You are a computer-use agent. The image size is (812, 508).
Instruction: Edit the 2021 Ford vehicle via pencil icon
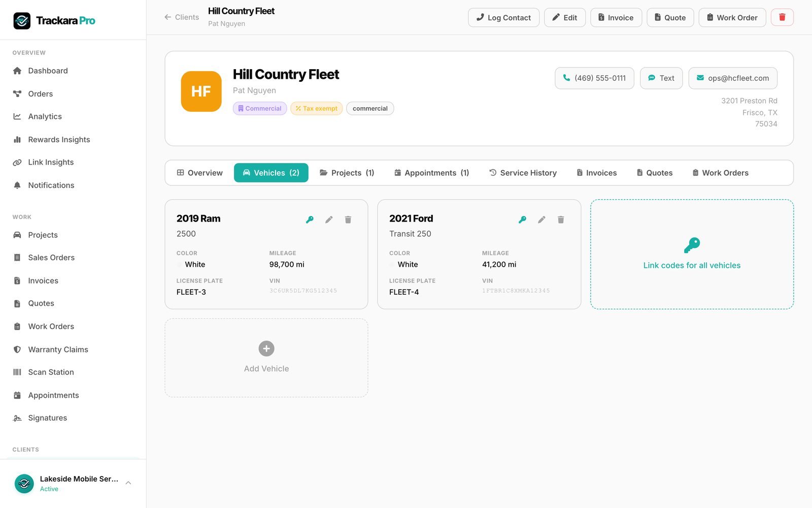(x=542, y=219)
